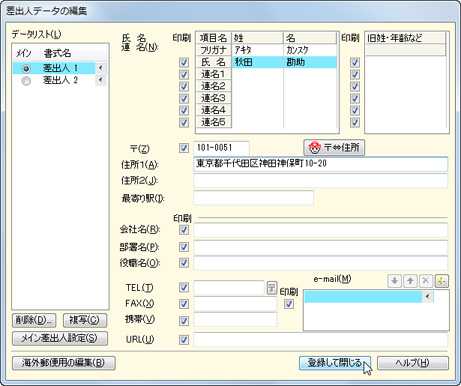The width and height of the screenshot is (461, 386).
Task: Click the 連名3 row header
Action: [x=214, y=98]
